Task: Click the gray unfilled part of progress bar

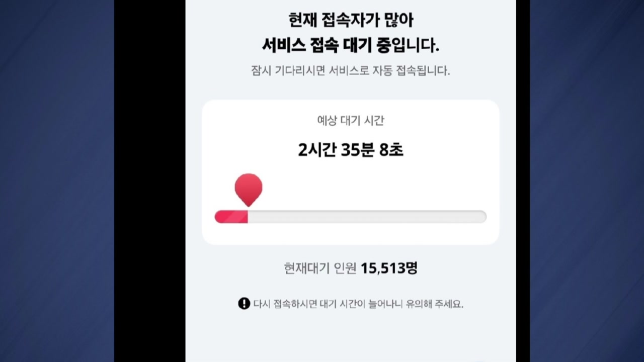Action: coord(367,217)
